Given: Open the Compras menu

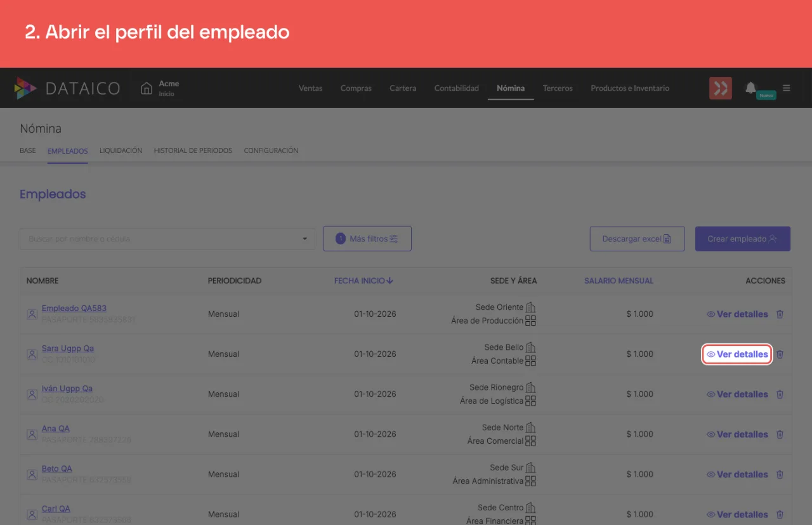Looking at the screenshot, I should 356,88.
